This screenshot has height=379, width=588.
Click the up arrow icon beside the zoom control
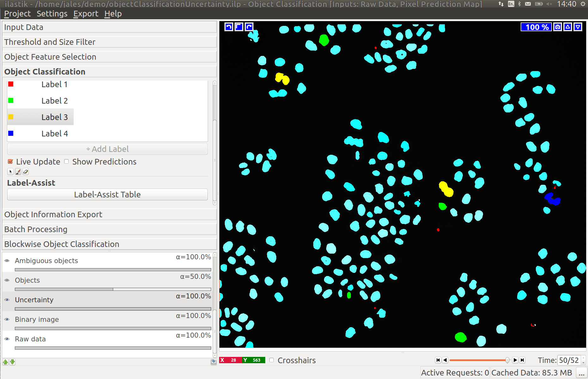(567, 27)
